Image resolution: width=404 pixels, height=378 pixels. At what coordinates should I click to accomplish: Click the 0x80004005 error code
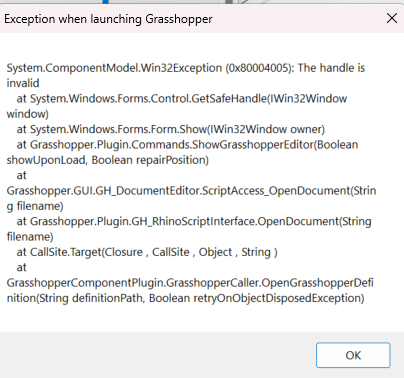(260, 68)
